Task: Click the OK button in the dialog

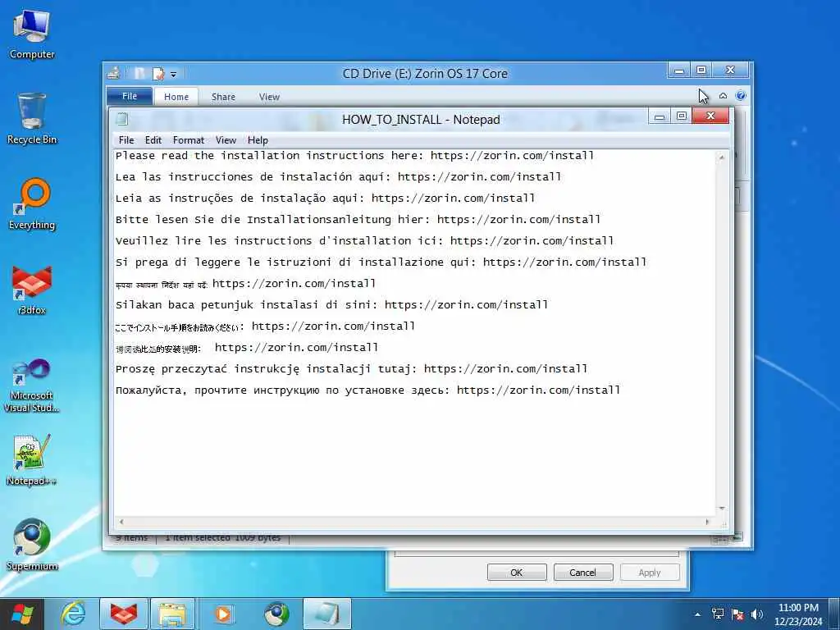Action: 517,572
